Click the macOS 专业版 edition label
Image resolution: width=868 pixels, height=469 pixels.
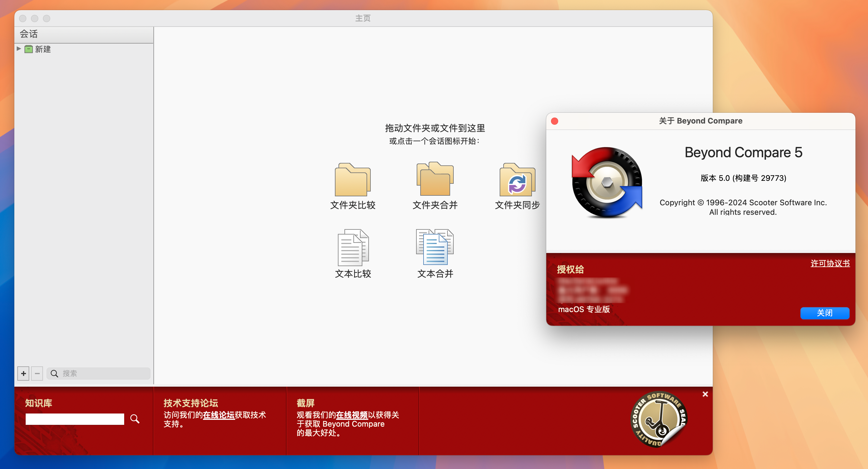pyautogui.click(x=584, y=309)
